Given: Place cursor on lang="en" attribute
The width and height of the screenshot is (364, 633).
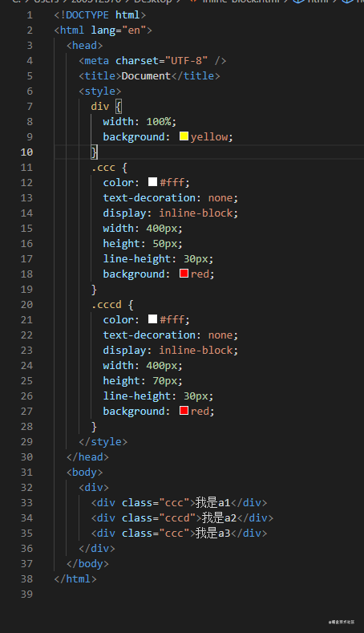Looking at the screenshot, I should tap(118, 30).
